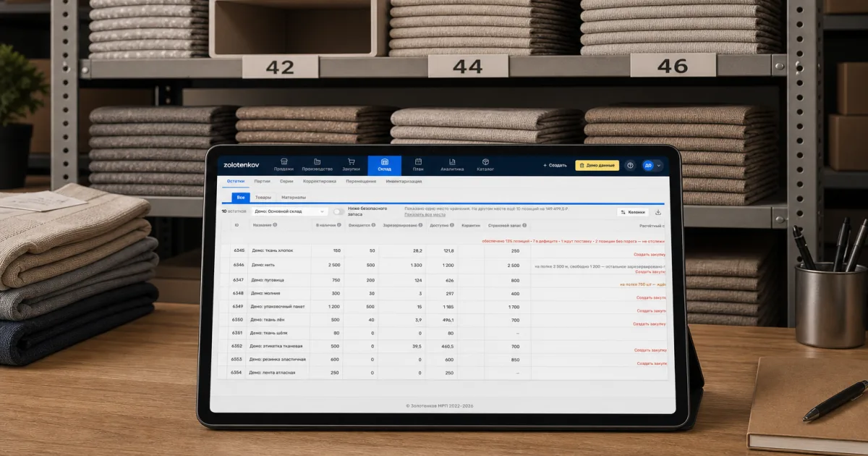Show info tooltip for Название column

(275, 225)
